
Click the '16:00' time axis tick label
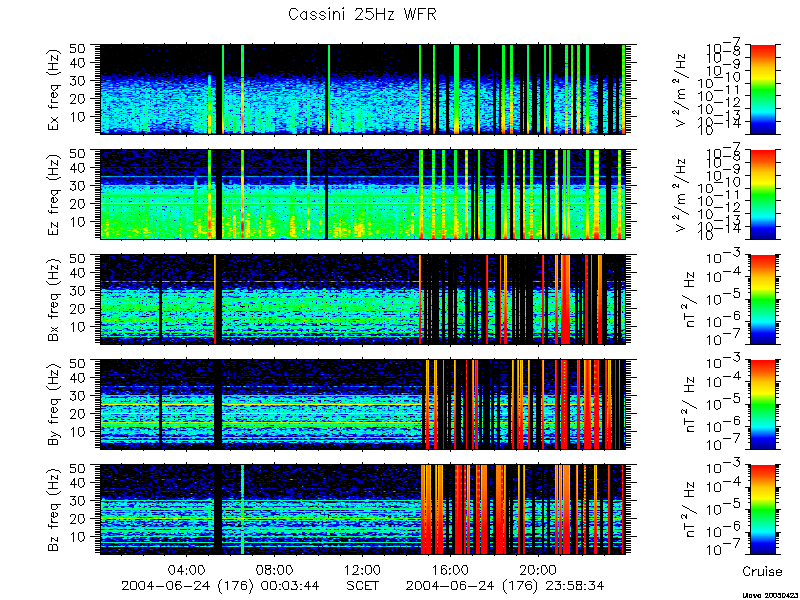coord(451,569)
